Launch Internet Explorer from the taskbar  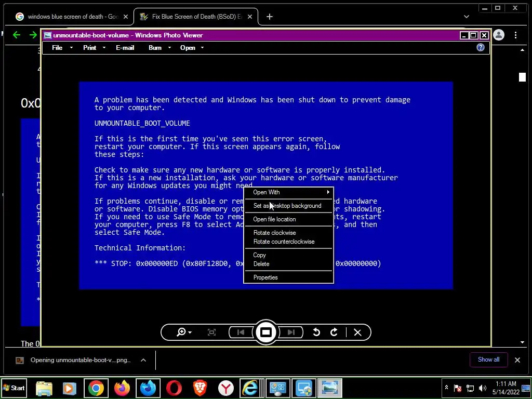(250, 388)
